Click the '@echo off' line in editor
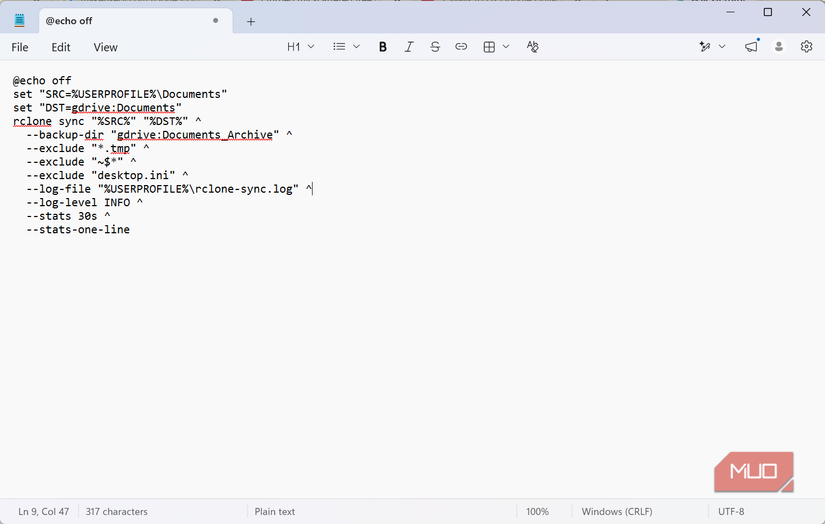Image resolution: width=825 pixels, height=524 pixels. click(x=42, y=80)
